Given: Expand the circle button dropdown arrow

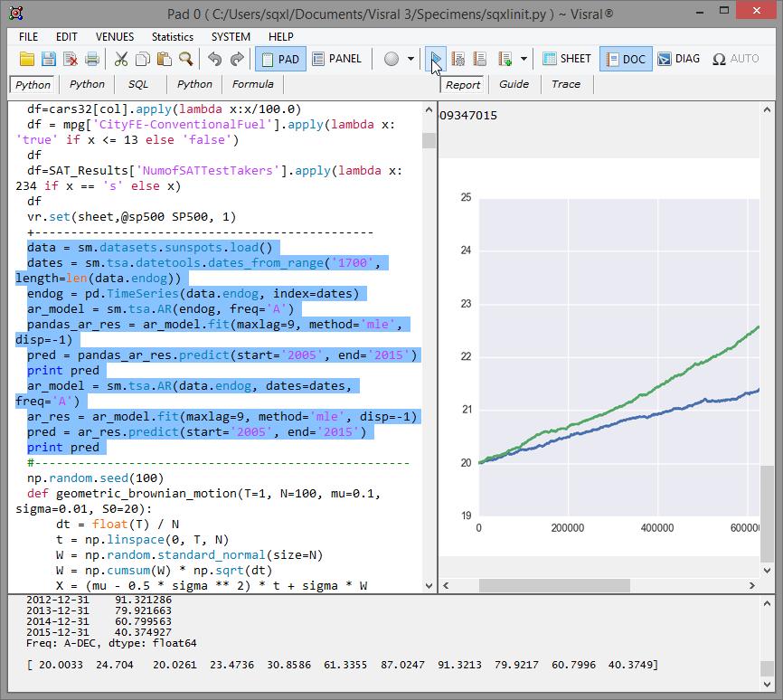Looking at the screenshot, I should (410, 59).
